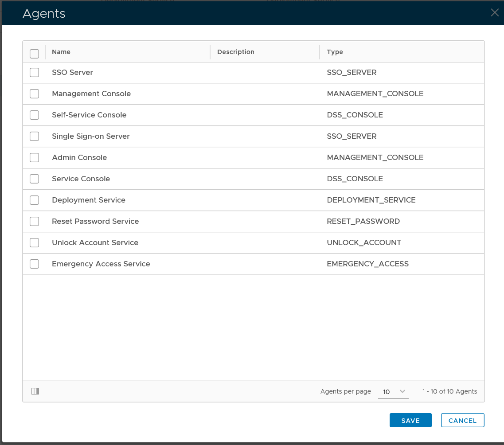Tick the Emergency Access Service checkbox
Image resolution: width=504 pixels, height=445 pixels.
[35, 264]
